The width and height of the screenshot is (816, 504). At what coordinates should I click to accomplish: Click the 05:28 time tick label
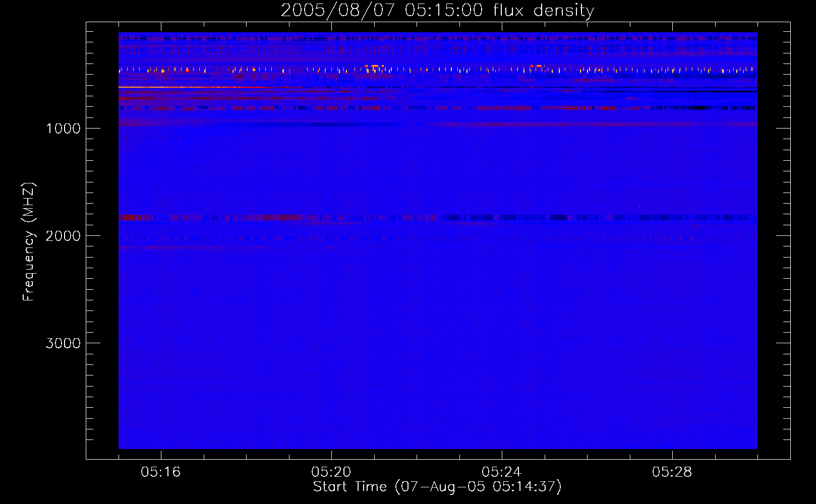672,472
